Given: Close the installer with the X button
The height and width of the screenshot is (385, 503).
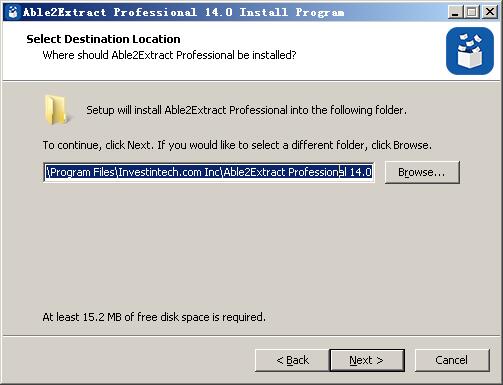Looking at the screenshot, I should (x=490, y=12).
